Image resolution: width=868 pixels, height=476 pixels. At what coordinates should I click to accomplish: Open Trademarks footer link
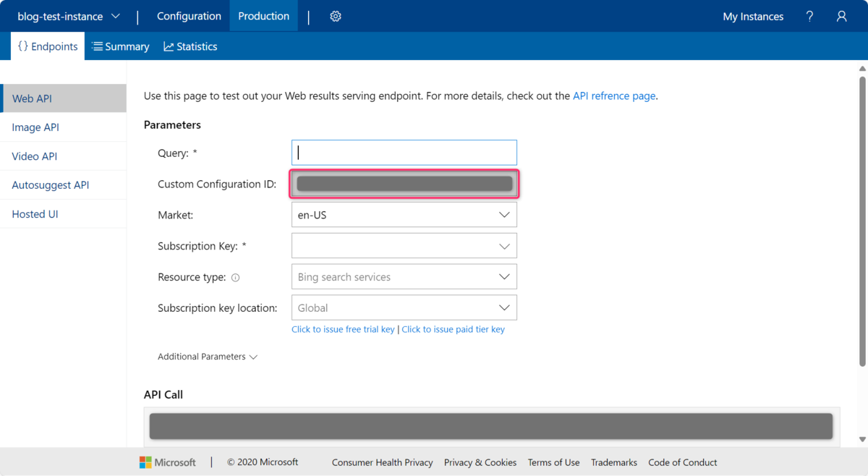(x=614, y=462)
